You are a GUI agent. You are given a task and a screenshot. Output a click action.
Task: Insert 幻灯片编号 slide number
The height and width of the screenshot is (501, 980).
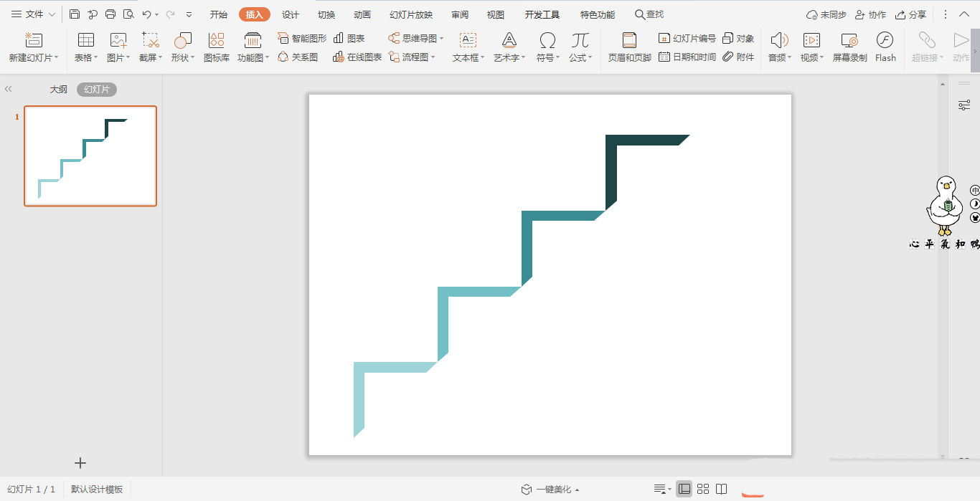pyautogui.click(x=687, y=38)
